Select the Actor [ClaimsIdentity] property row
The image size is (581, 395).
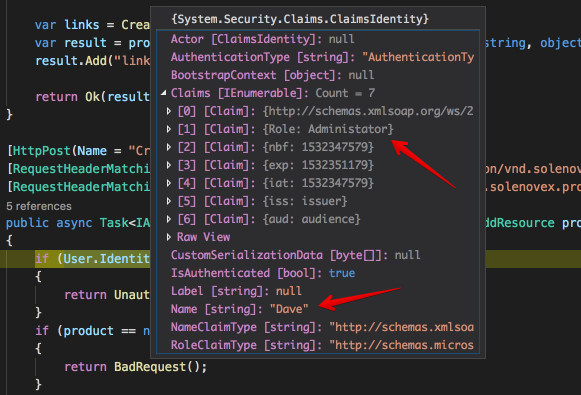(318, 39)
